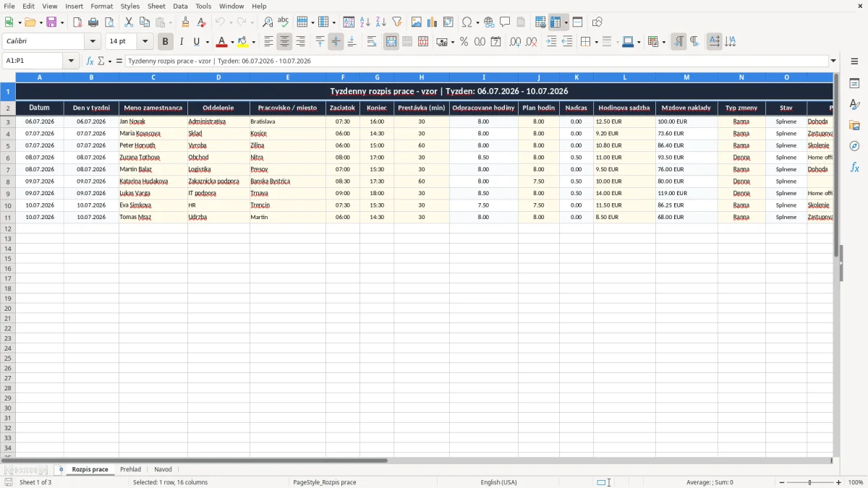Open the Sheet menu
The width and height of the screenshot is (868, 488).
156,6
